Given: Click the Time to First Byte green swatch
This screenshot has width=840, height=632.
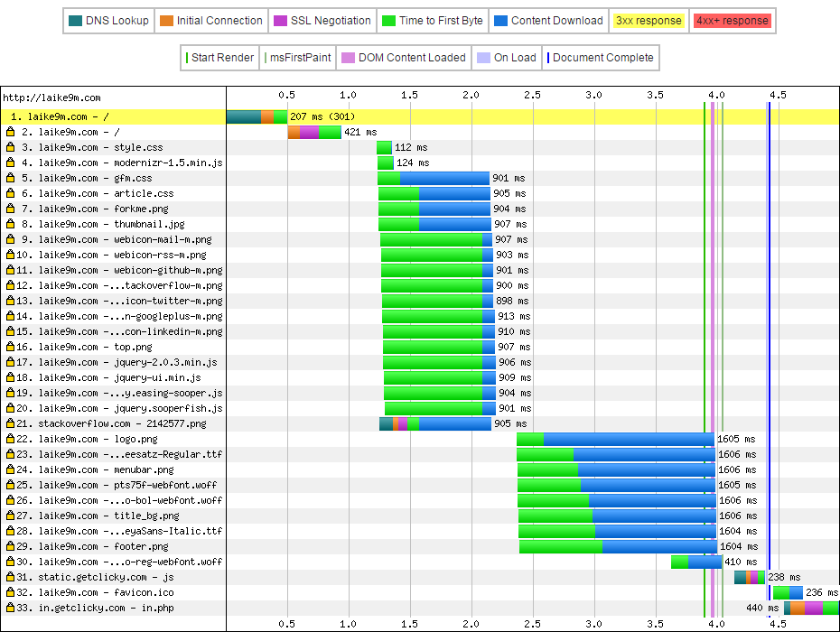Looking at the screenshot, I should click(389, 21).
